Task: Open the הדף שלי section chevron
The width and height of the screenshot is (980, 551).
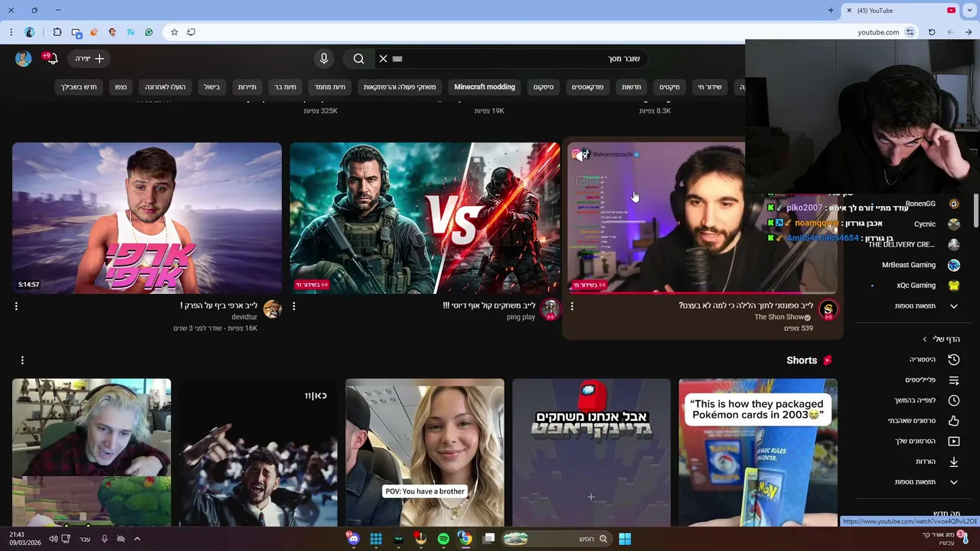Action: point(925,339)
